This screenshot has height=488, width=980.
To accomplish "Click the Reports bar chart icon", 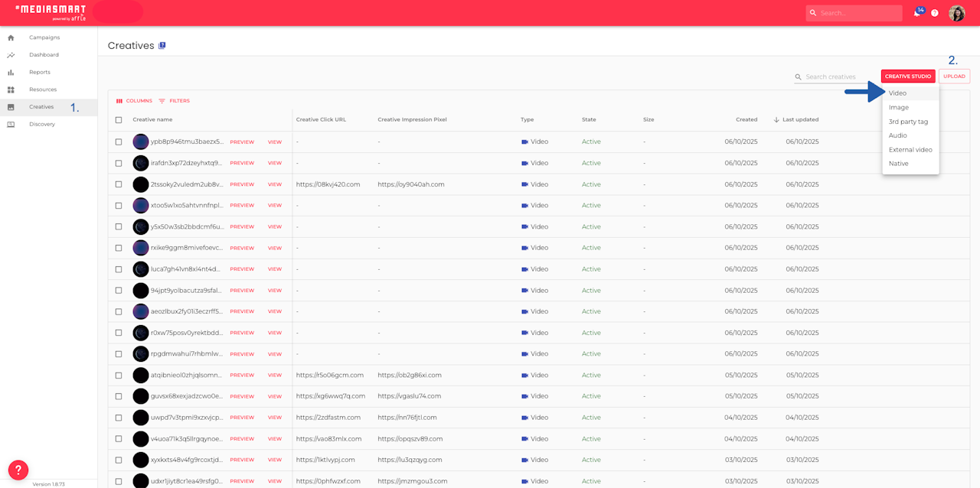I will (11, 73).
